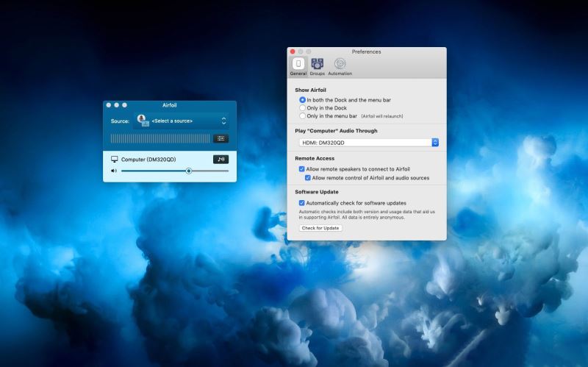Choose 'Only in the menu bar' option
The width and height of the screenshot is (588, 367).
click(x=302, y=116)
